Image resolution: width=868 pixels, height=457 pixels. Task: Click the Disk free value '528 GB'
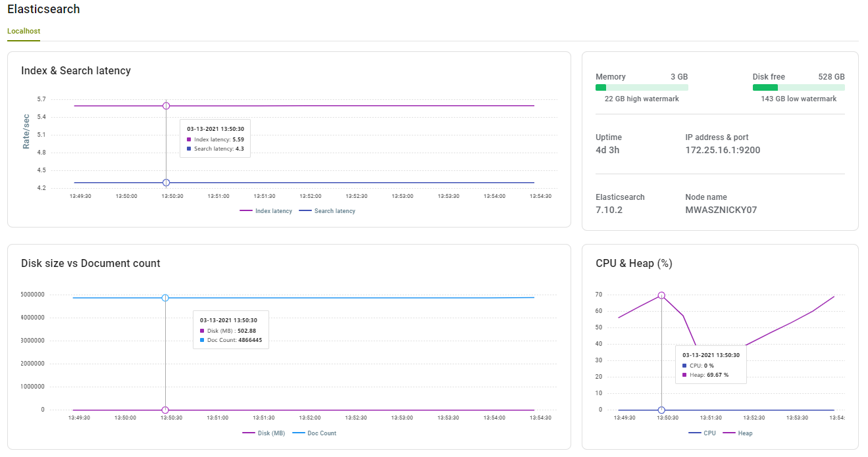click(831, 77)
